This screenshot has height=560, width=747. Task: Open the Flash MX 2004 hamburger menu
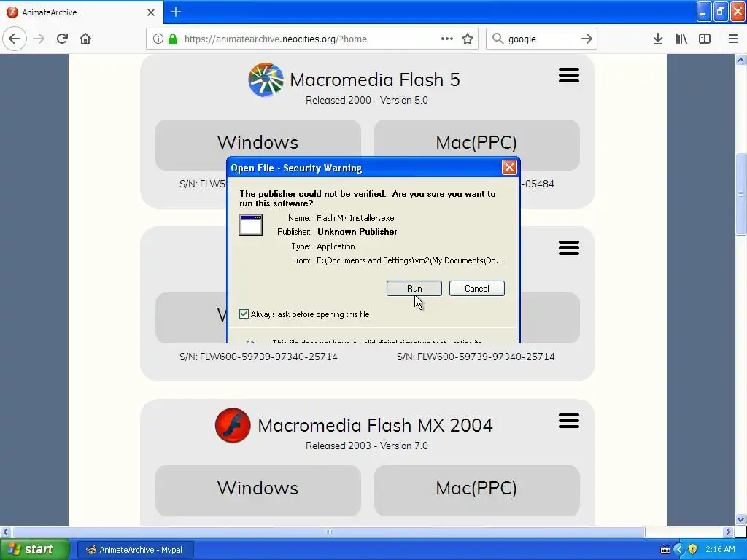click(569, 421)
